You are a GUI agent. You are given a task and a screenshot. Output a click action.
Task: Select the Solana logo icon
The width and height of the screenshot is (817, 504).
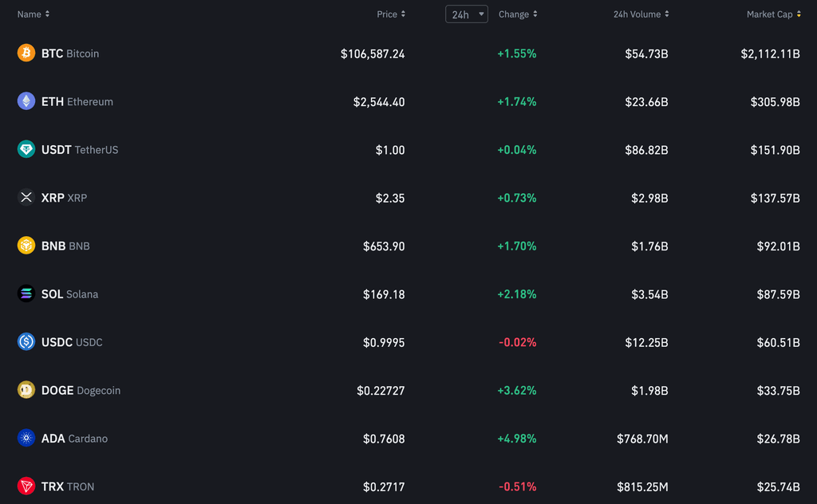[26, 293]
